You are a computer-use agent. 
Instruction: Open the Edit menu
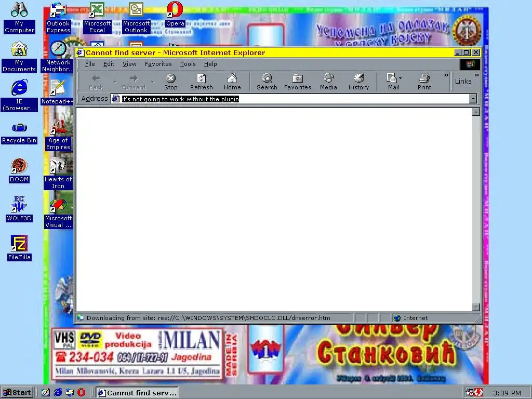(x=109, y=64)
